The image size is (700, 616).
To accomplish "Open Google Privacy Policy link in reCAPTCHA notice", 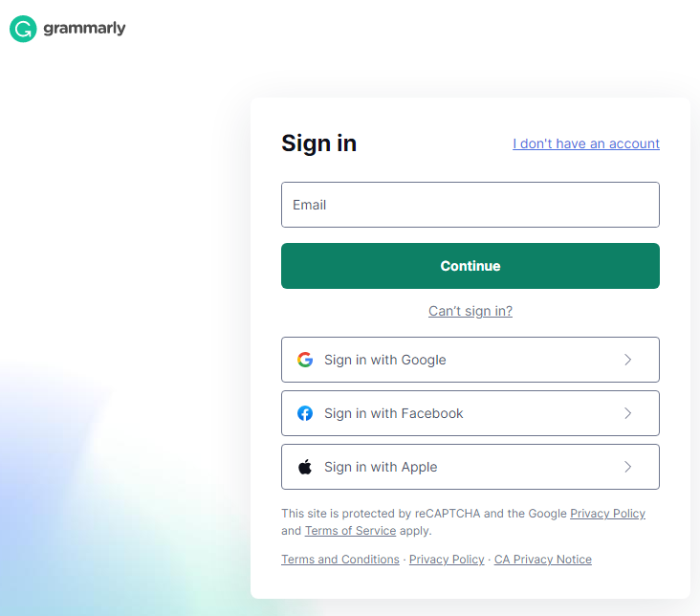I will coord(607,514).
